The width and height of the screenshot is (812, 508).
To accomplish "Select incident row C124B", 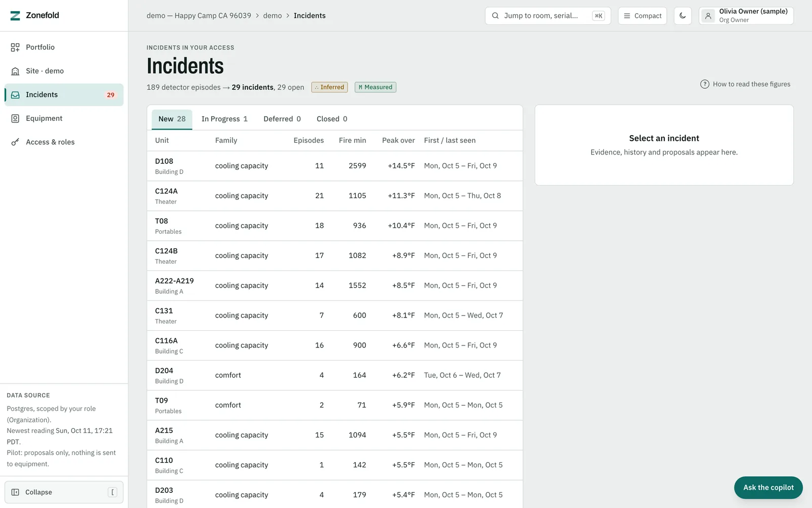I will (x=335, y=256).
